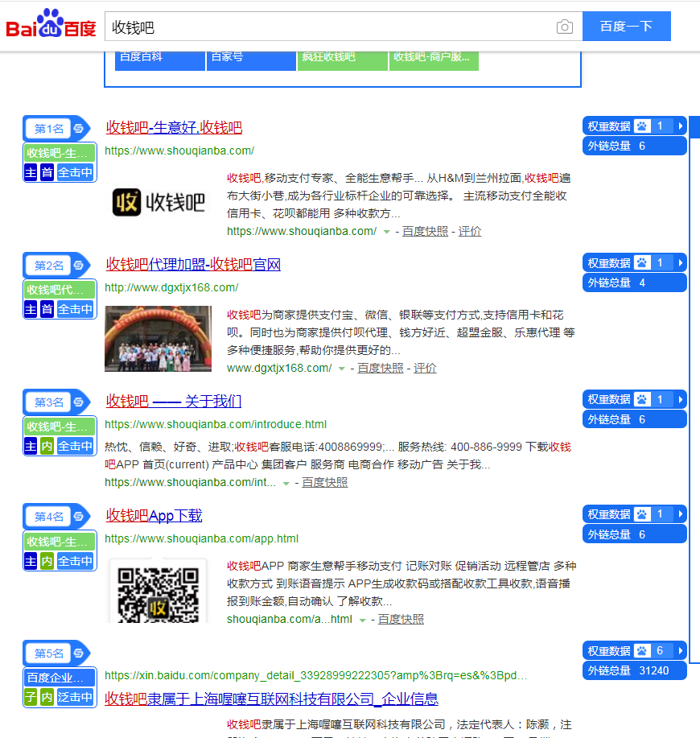This screenshot has height=738, width=700.
Task: Open dropdown arrow after shouqianba.com/int... URL
Action: [x=286, y=484]
